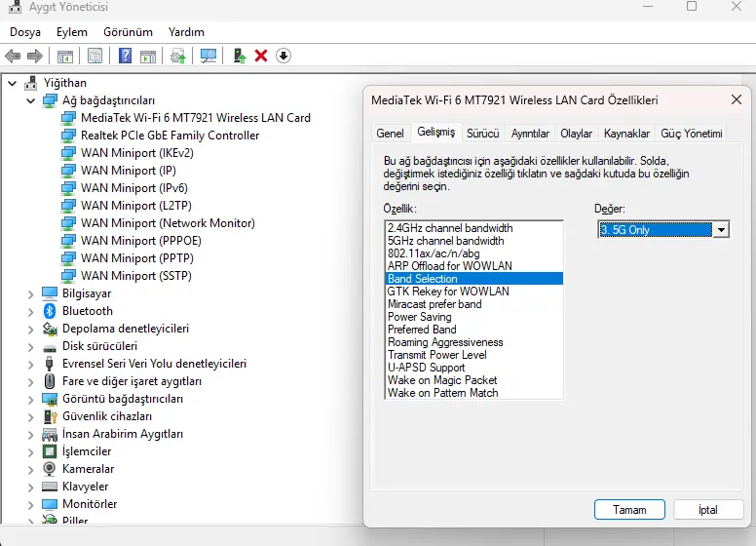756x546 pixels.
Task: Select the 802.11ax/ac/n/abg property
Action: (x=473, y=253)
